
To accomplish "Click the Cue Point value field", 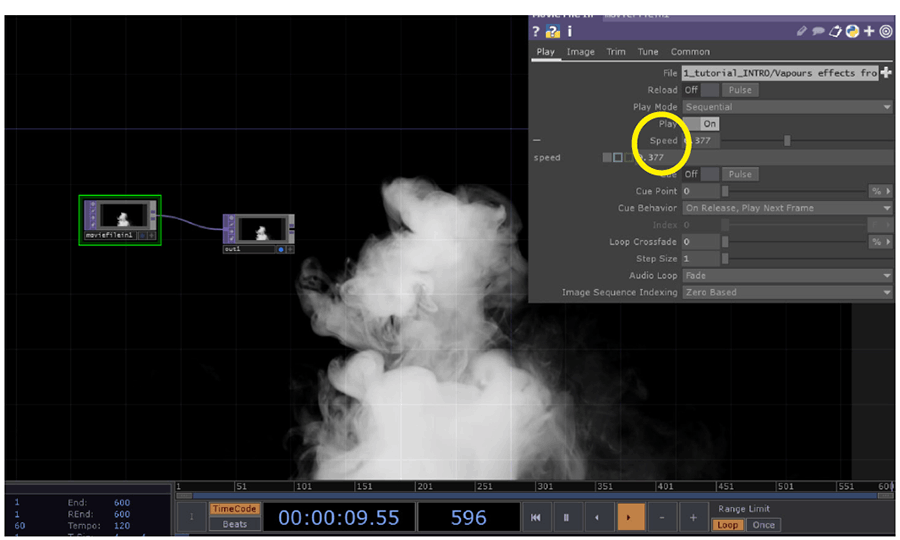I will pyautogui.click(x=700, y=191).
